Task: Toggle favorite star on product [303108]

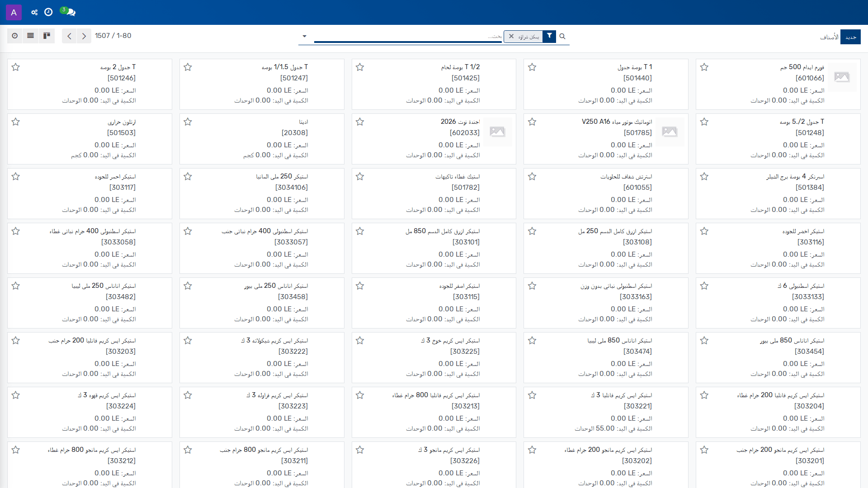Action: (x=532, y=231)
